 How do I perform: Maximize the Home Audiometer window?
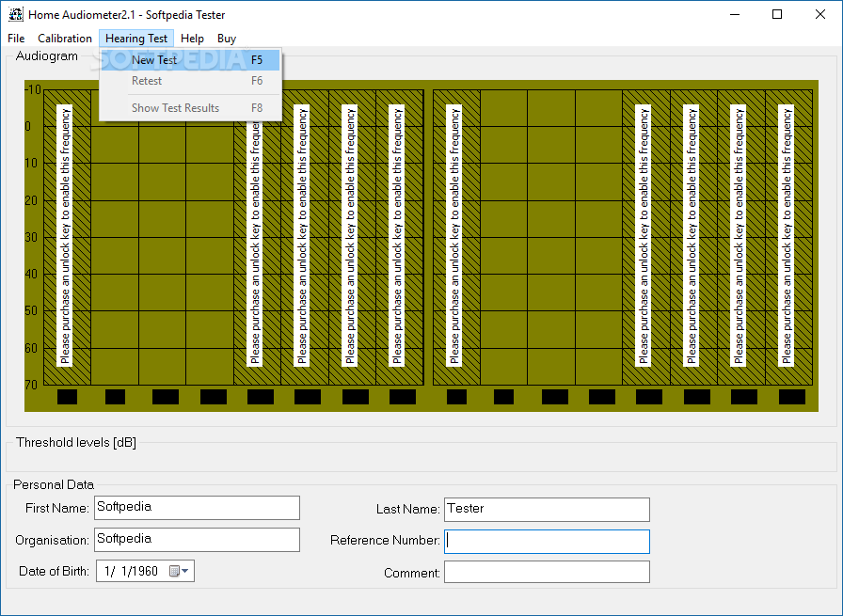(777, 14)
